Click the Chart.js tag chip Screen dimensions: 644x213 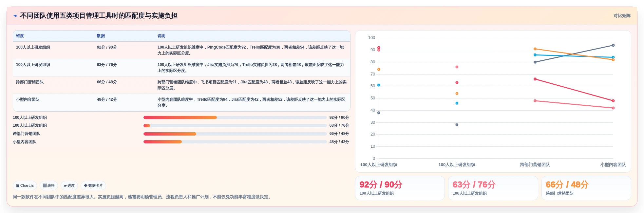[x=25, y=185]
